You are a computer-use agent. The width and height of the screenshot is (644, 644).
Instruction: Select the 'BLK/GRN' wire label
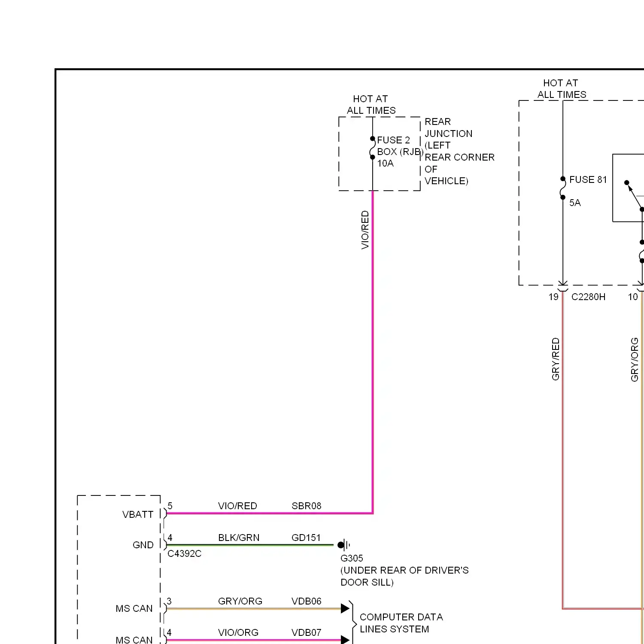pos(239,538)
